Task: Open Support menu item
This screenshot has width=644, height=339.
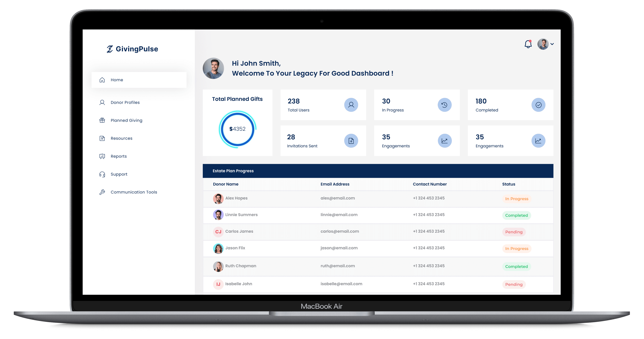Action: coord(119,174)
